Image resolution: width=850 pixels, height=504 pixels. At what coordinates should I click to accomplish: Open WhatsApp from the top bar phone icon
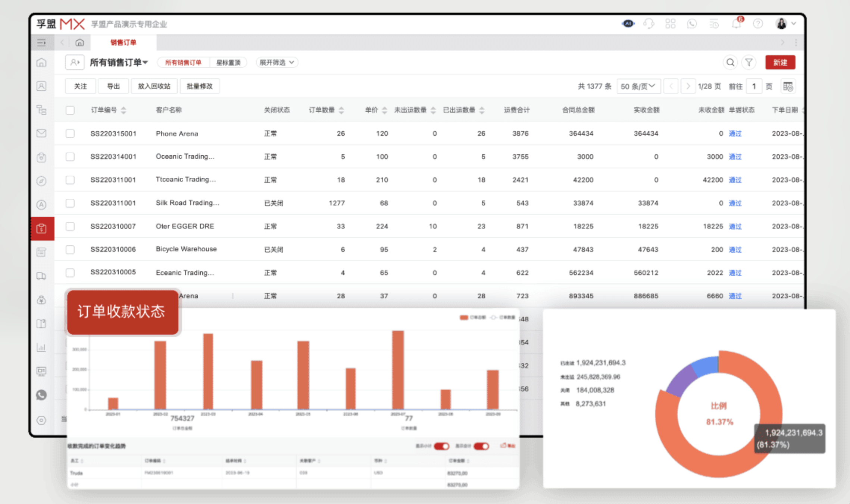[x=692, y=23]
